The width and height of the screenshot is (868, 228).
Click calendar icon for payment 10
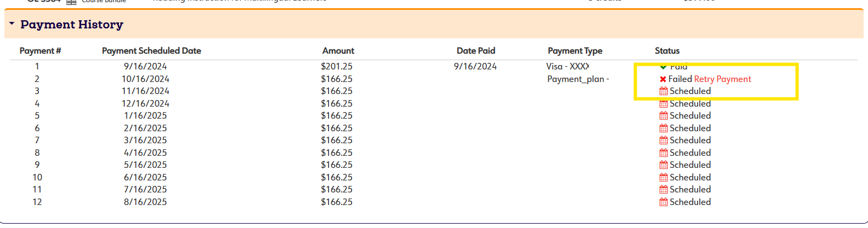point(663,178)
